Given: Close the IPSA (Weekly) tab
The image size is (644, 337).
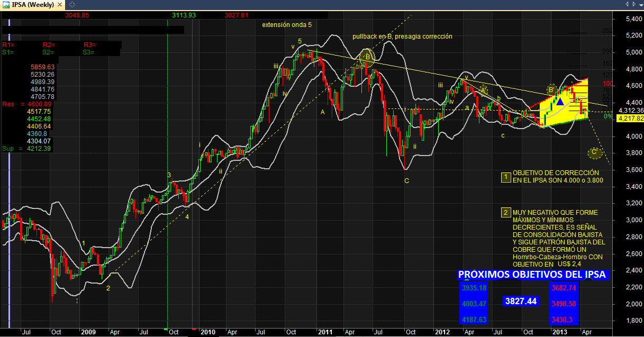Looking at the screenshot, I should pos(59,4).
